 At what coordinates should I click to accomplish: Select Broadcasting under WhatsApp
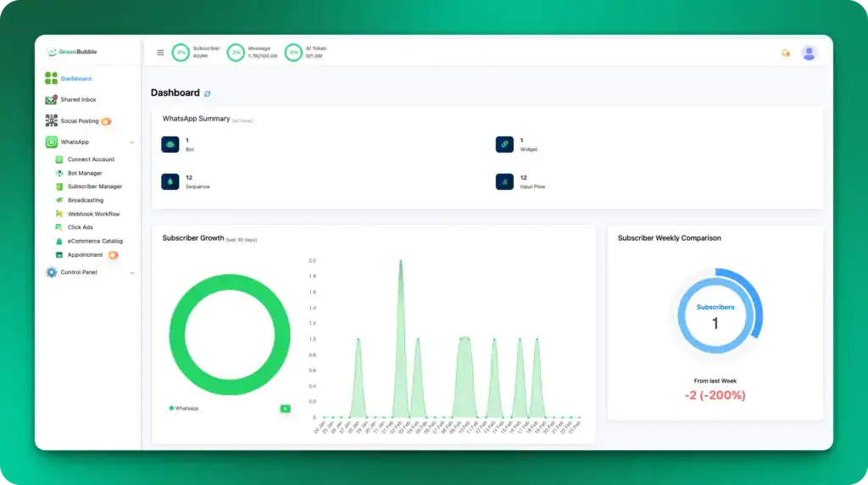pyautogui.click(x=85, y=200)
